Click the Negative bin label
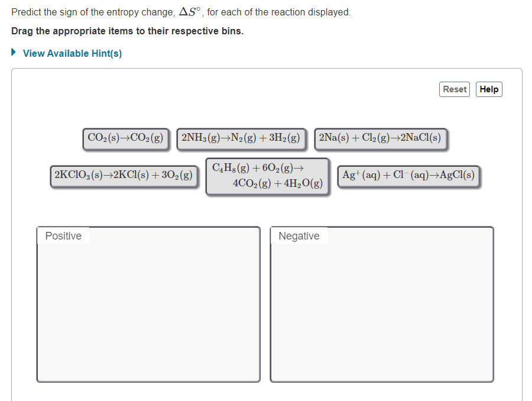Viewport: 532px width, 401px height. point(299,235)
